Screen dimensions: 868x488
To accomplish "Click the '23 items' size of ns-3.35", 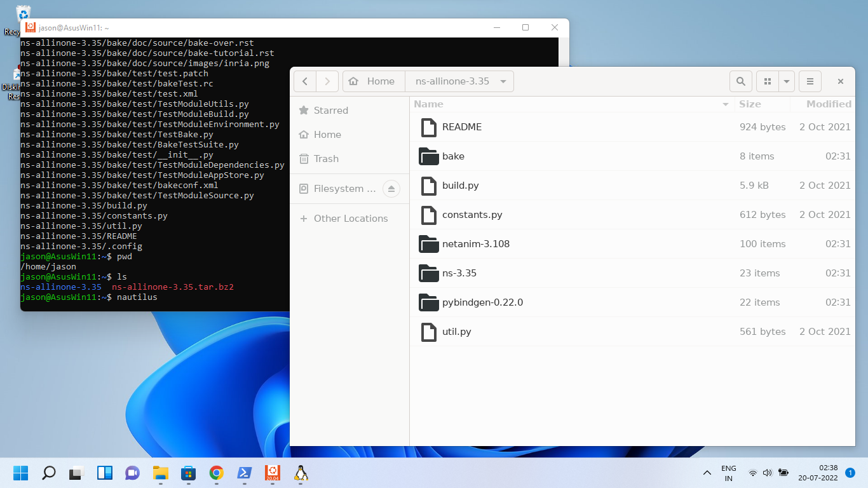I will point(759,273).
